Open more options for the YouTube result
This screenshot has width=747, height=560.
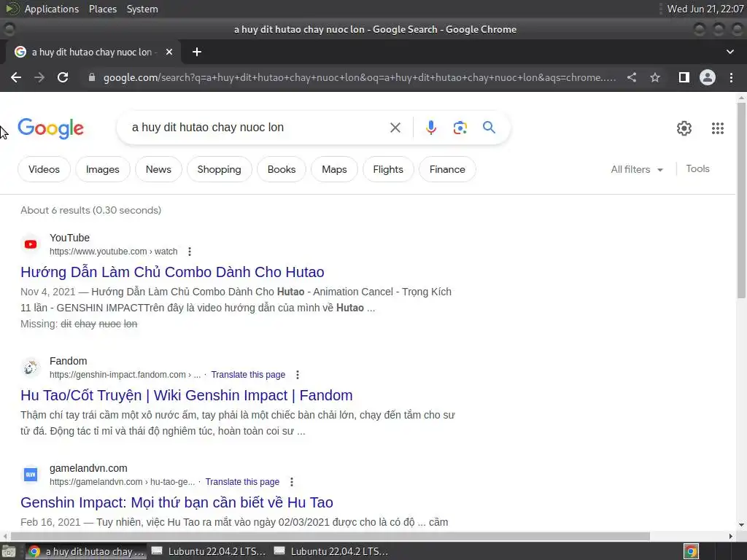pyautogui.click(x=190, y=252)
